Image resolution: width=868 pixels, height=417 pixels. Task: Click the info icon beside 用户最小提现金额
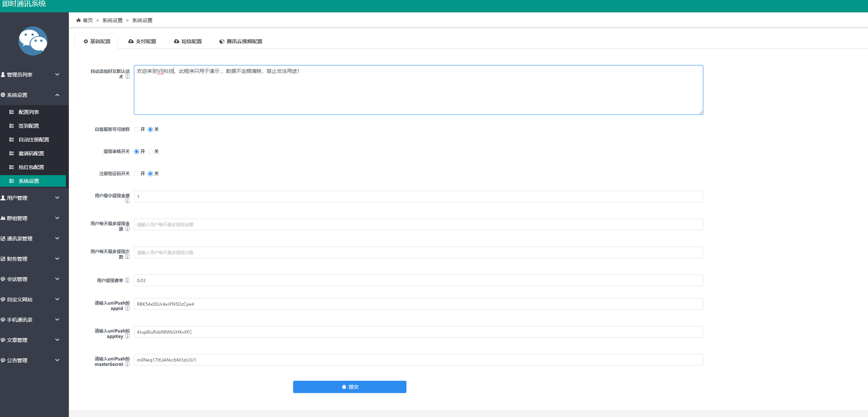(x=128, y=201)
